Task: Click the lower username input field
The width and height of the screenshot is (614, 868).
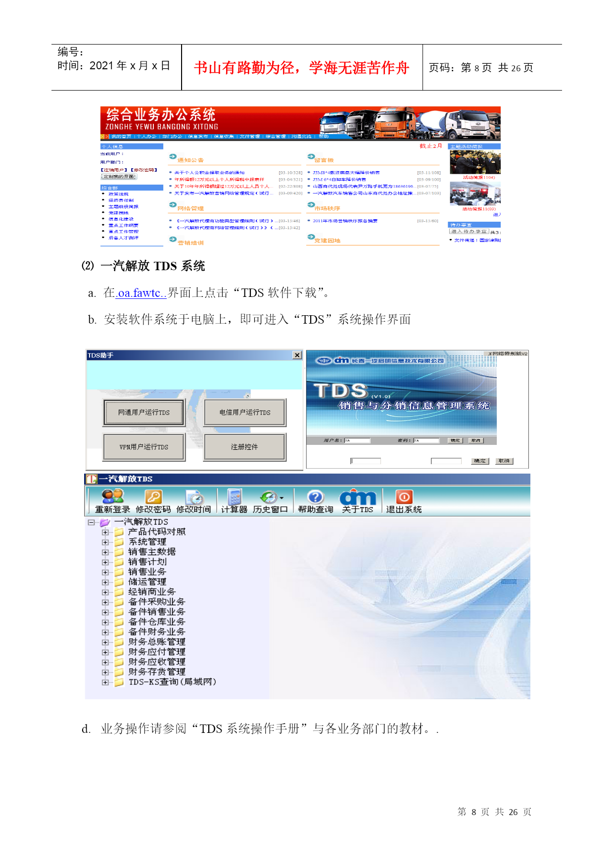Action: [x=366, y=461]
